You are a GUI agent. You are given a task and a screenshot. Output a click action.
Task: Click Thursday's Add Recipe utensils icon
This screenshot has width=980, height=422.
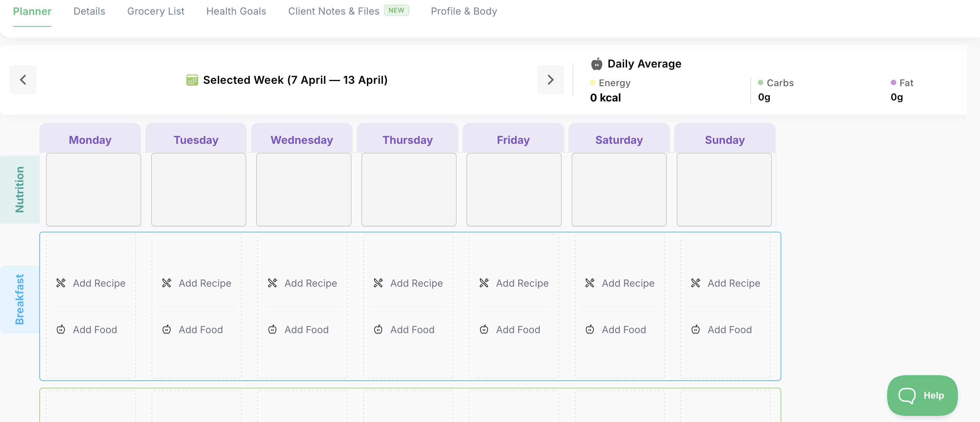point(378,283)
